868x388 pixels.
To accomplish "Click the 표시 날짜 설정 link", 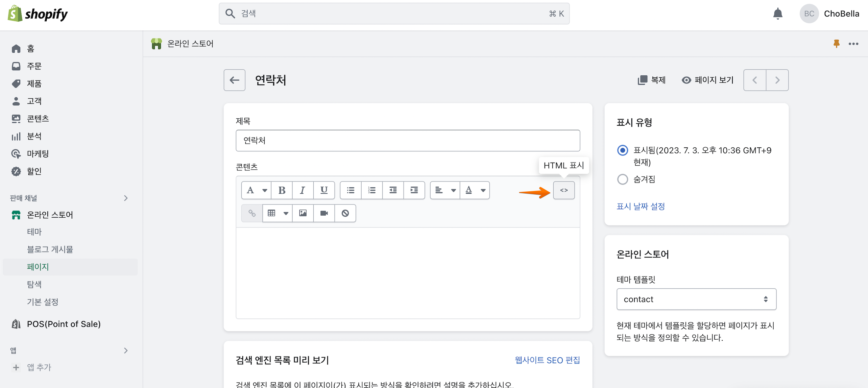I will coord(641,206).
